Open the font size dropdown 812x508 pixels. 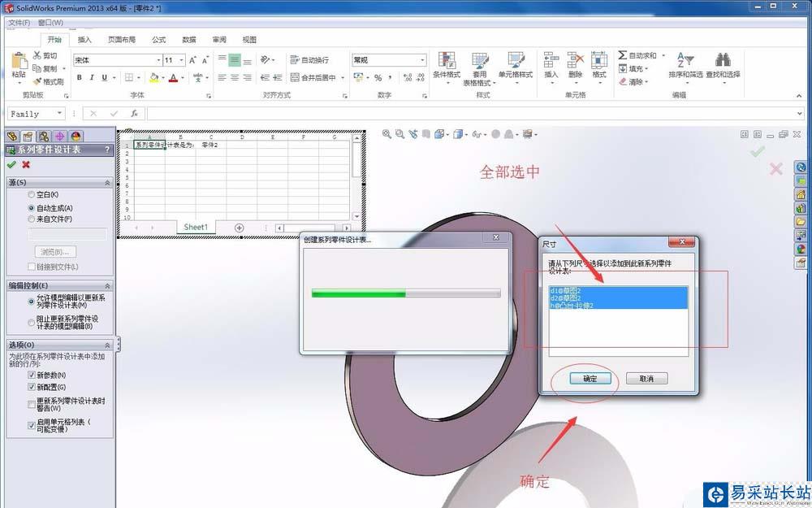click(x=181, y=60)
